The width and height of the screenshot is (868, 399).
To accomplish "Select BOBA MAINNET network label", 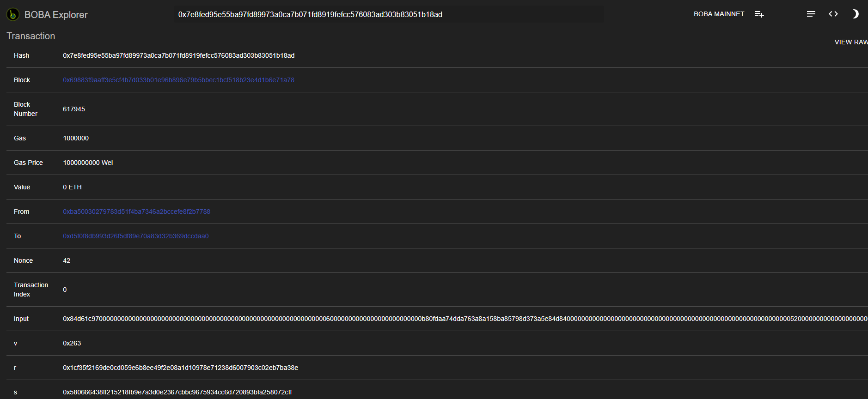I will pyautogui.click(x=719, y=14).
